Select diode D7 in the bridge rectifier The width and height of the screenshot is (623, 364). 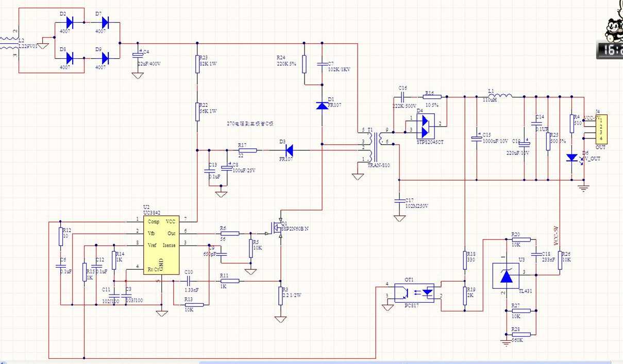[105, 23]
